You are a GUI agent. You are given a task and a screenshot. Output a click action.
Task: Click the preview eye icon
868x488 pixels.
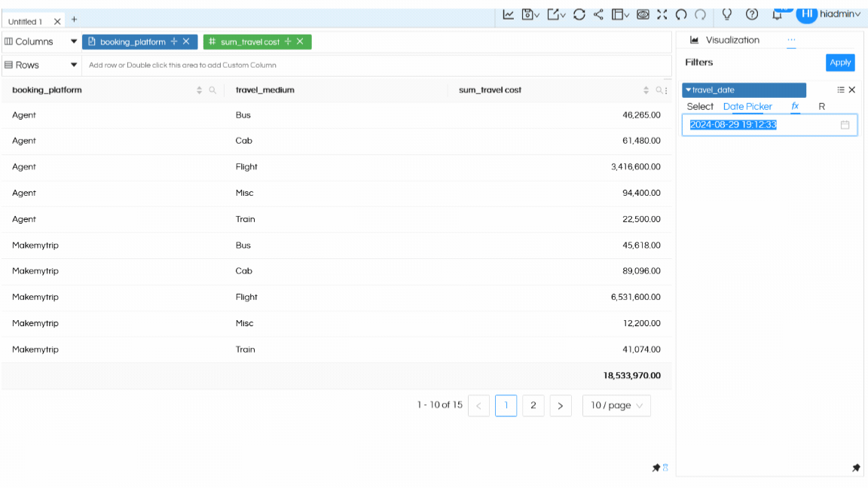pyautogui.click(x=643, y=14)
